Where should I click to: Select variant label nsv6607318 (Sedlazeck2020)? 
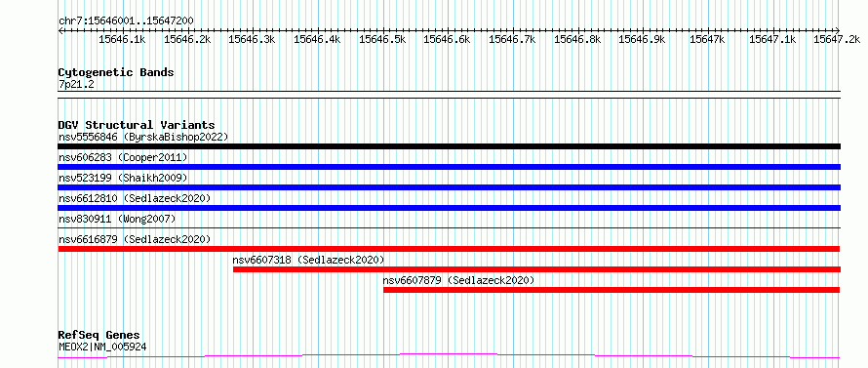point(308,260)
